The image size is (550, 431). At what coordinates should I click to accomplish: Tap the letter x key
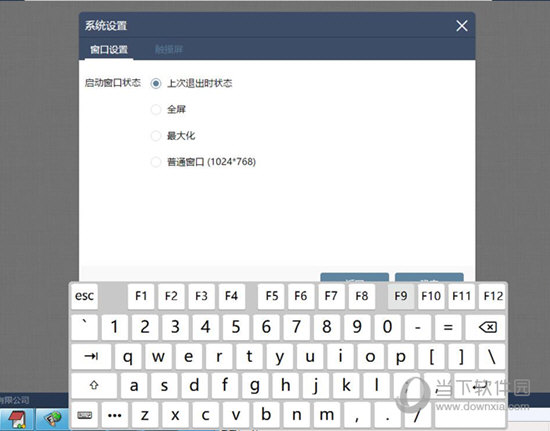coord(175,415)
